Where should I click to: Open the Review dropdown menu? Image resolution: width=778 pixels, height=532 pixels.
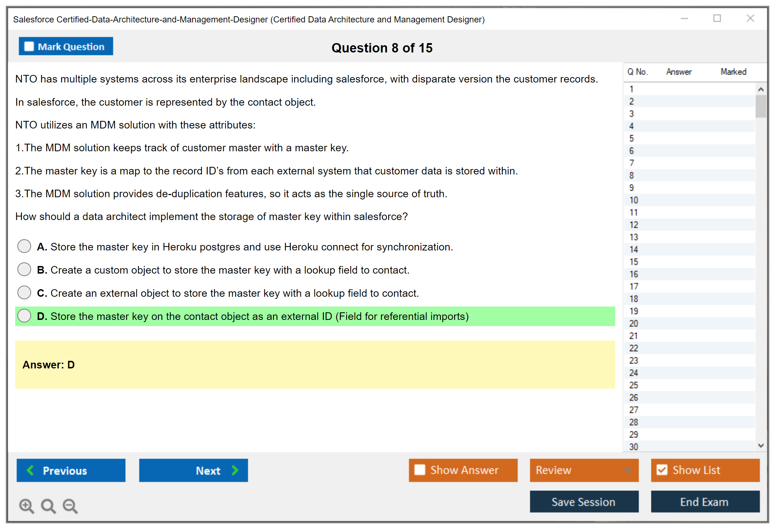click(628, 470)
